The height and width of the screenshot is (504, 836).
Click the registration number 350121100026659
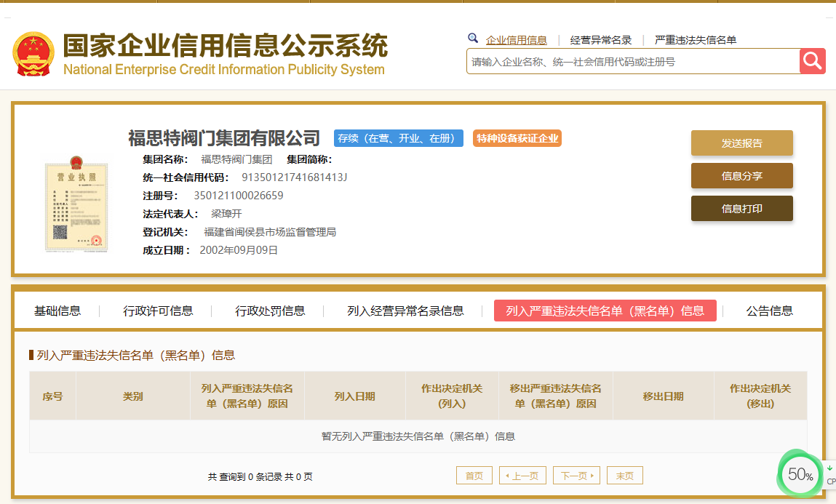point(239,196)
